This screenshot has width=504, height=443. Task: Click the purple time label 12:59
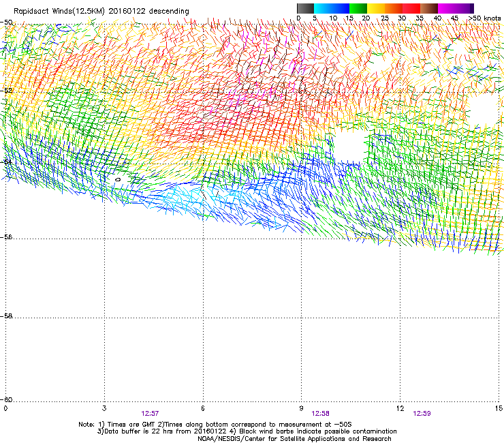coord(422,414)
